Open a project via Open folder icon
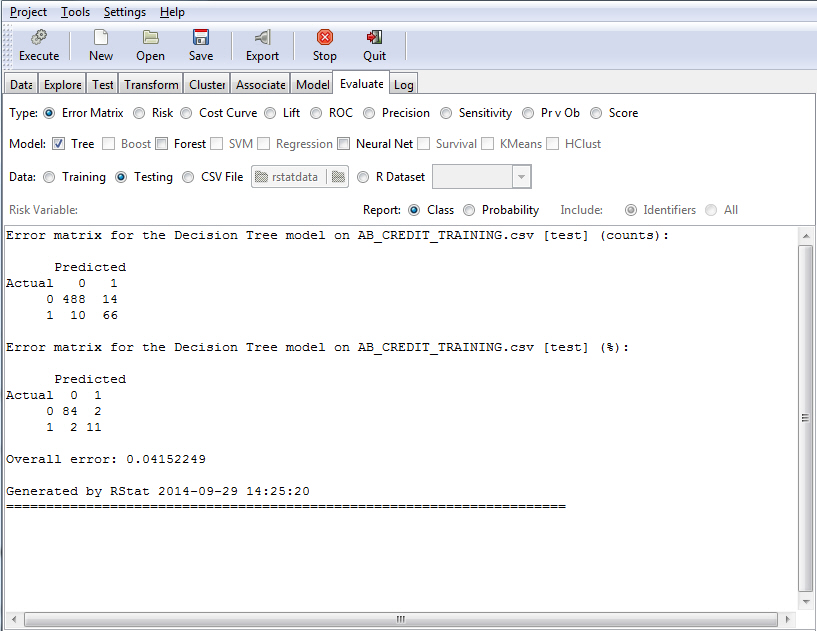817x631 pixels. click(x=151, y=37)
